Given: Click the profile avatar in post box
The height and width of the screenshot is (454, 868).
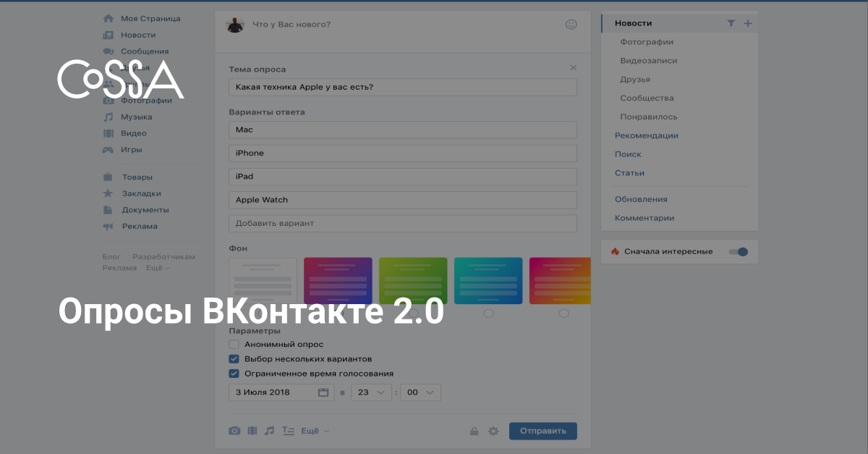Looking at the screenshot, I should (235, 25).
